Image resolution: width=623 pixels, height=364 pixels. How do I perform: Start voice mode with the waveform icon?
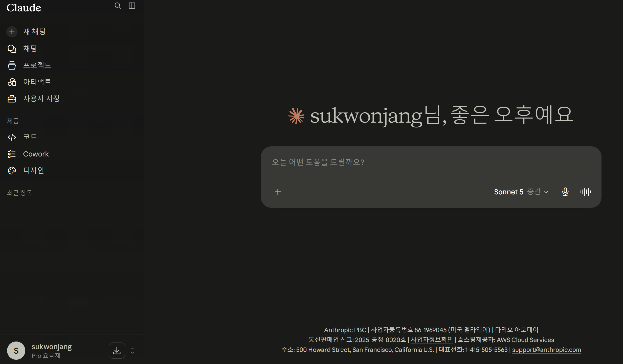(x=586, y=192)
